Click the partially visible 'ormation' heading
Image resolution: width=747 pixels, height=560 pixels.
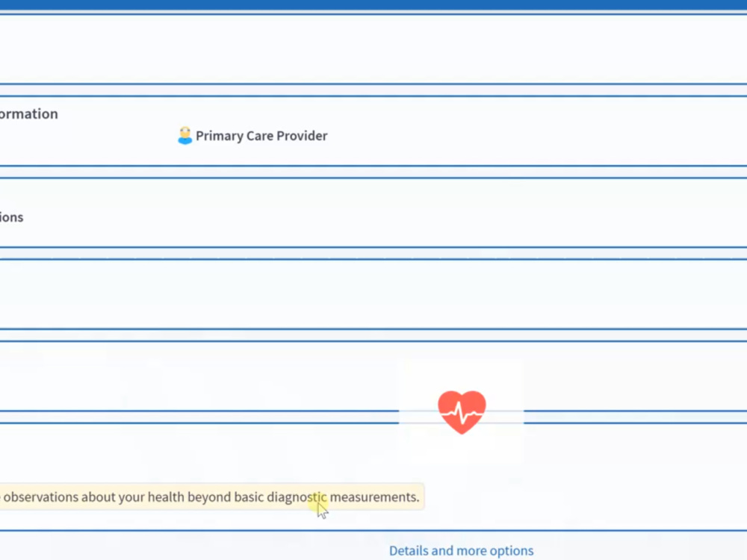pos(29,113)
